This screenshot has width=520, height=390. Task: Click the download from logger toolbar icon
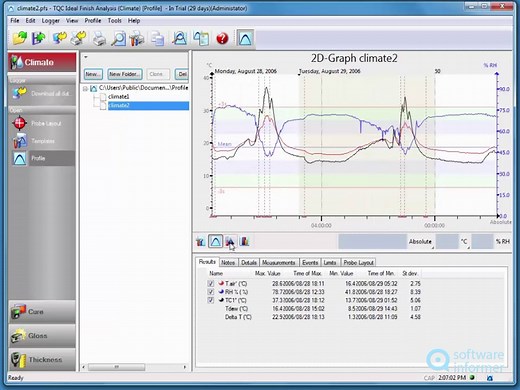[x=59, y=38]
